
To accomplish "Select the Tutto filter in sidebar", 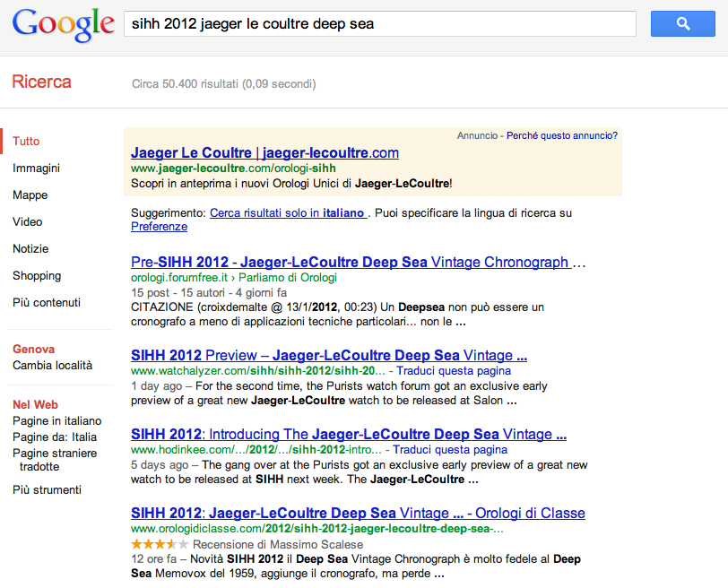I will (26, 141).
